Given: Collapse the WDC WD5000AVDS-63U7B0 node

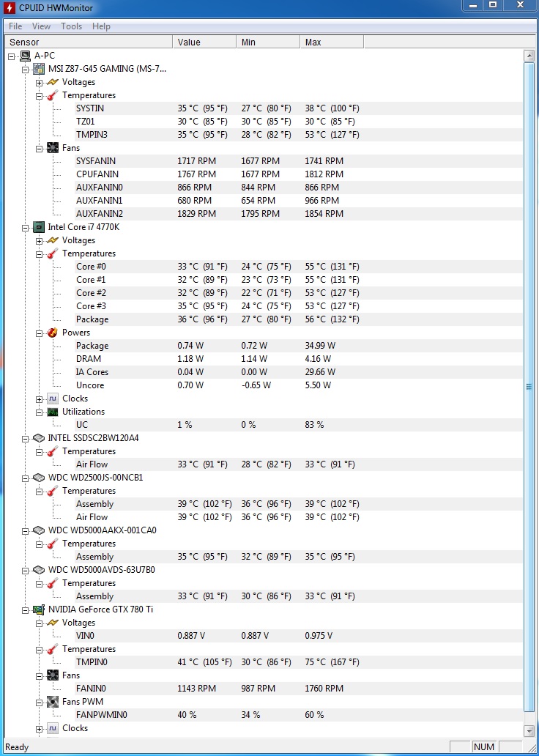Looking at the screenshot, I should tap(25, 571).
